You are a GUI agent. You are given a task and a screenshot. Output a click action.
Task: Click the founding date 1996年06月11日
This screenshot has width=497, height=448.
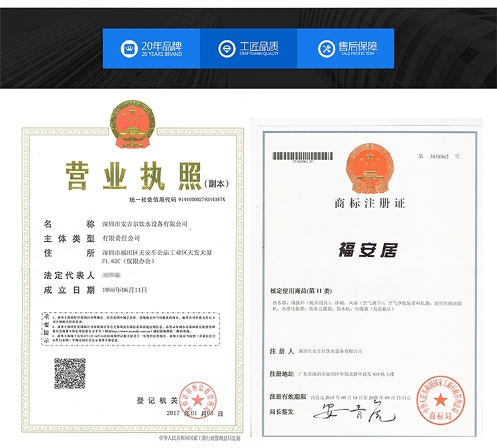[125, 290]
